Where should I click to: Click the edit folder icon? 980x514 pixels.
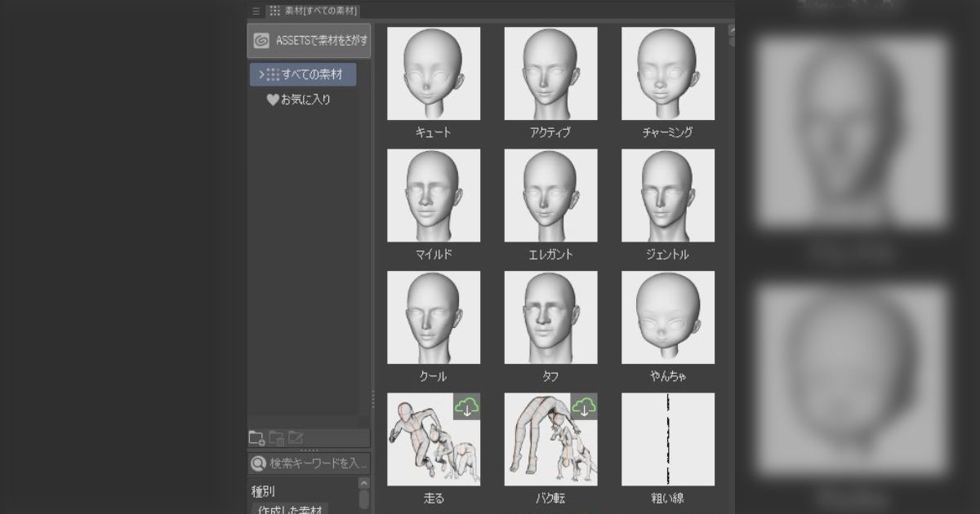pyautogui.click(x=296, y=438)
